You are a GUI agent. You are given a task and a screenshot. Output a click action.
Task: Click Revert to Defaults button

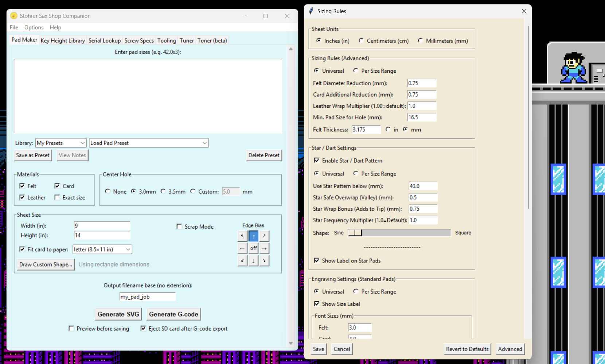[x=467, y=349]
